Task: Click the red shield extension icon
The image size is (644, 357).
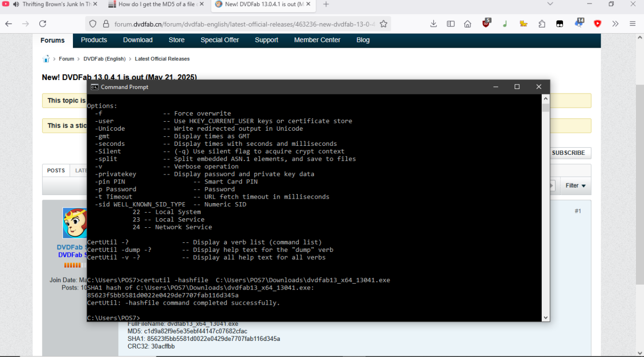Action: click(597, 24)
